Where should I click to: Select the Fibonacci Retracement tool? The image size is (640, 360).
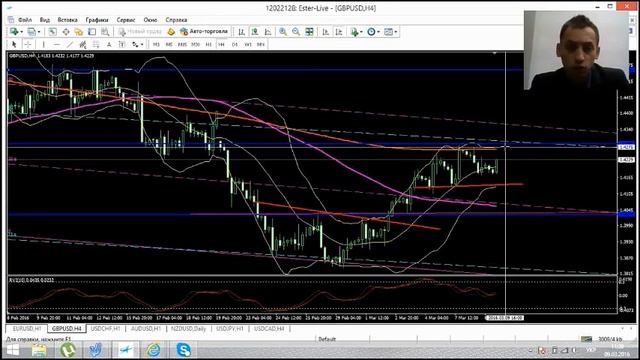96,44
